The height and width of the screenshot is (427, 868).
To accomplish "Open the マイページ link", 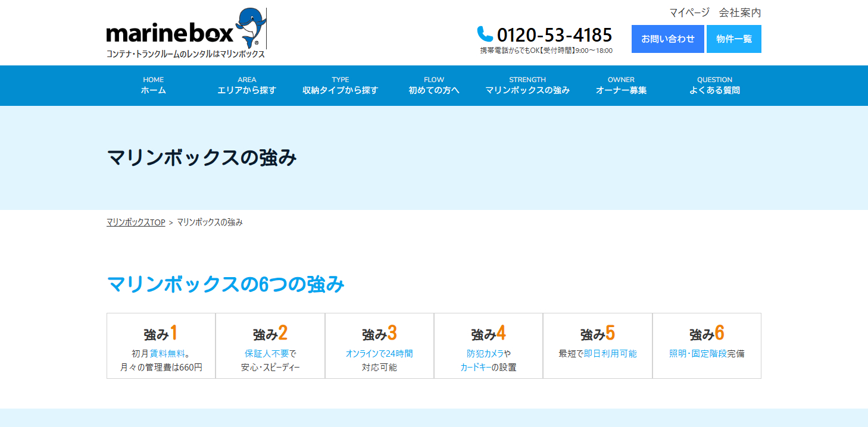I will pyautogui.click(x=689, y=12).
